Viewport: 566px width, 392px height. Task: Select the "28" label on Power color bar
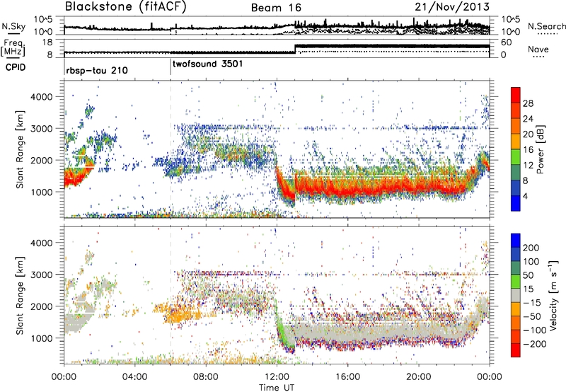coord(528,103)
